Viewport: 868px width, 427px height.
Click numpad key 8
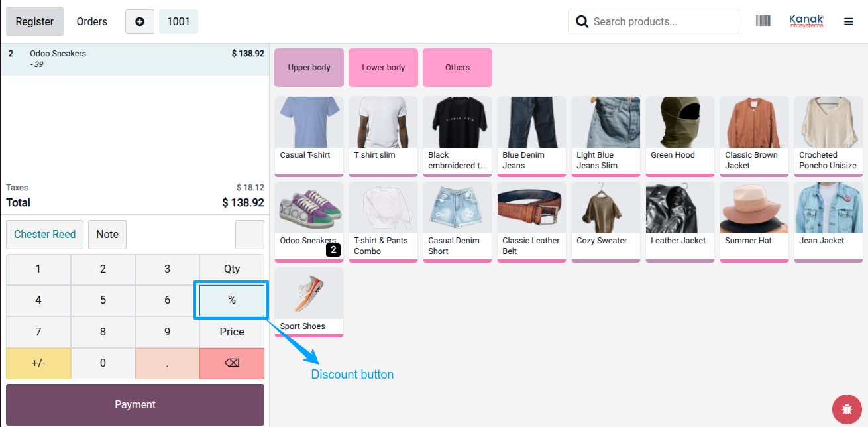[103, 332]
